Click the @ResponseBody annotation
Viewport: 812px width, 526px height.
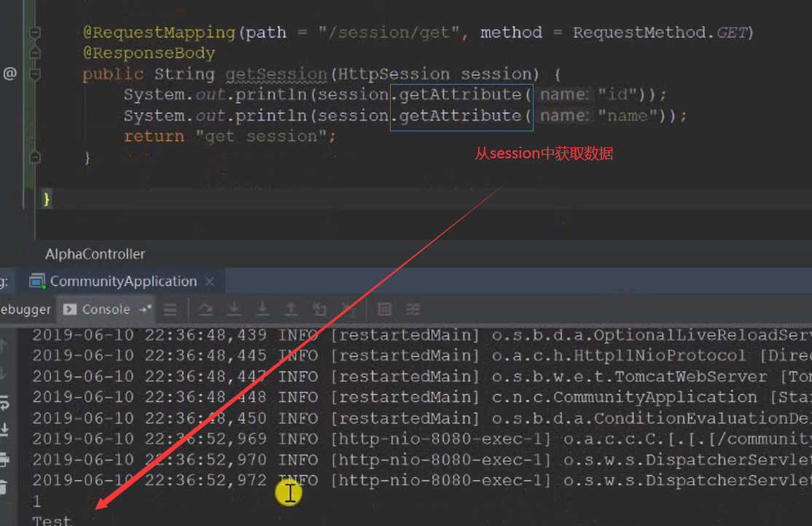click(x=149, y=53)
